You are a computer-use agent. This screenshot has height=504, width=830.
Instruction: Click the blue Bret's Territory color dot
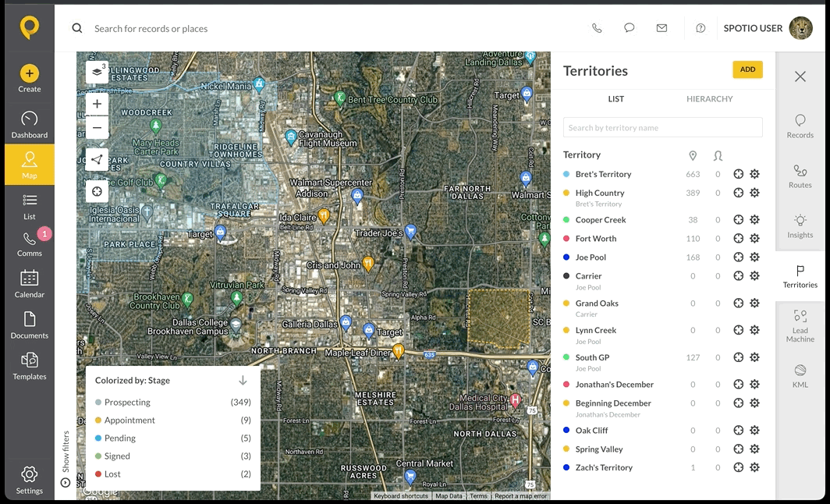click(x=566, y=174)
